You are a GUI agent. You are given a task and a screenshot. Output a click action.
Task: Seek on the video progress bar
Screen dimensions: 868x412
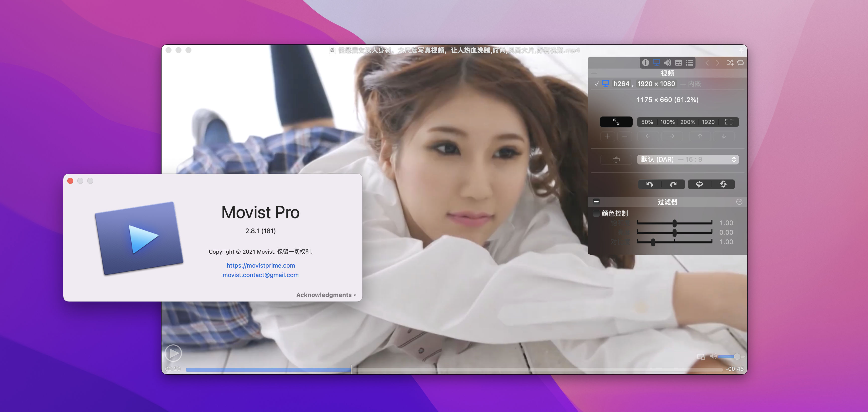454,370
